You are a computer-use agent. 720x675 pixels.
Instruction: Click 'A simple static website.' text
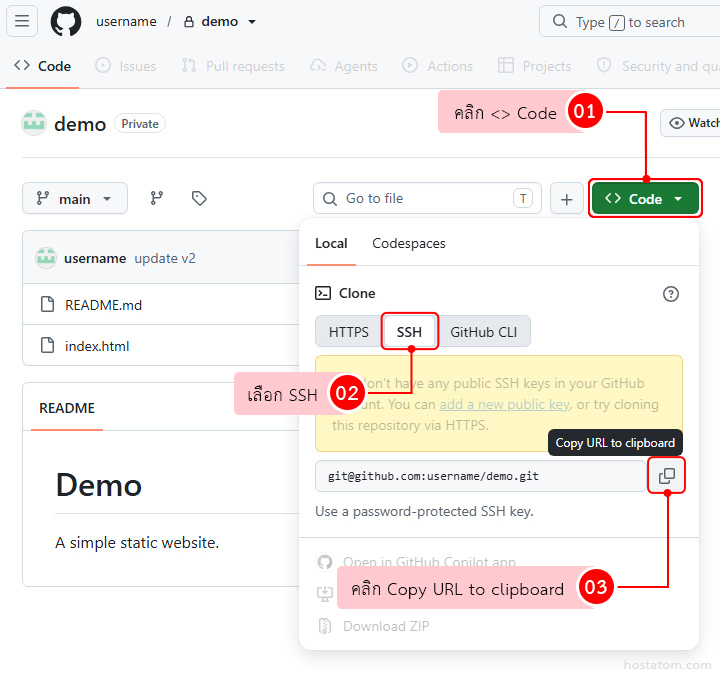pos(137,543)
